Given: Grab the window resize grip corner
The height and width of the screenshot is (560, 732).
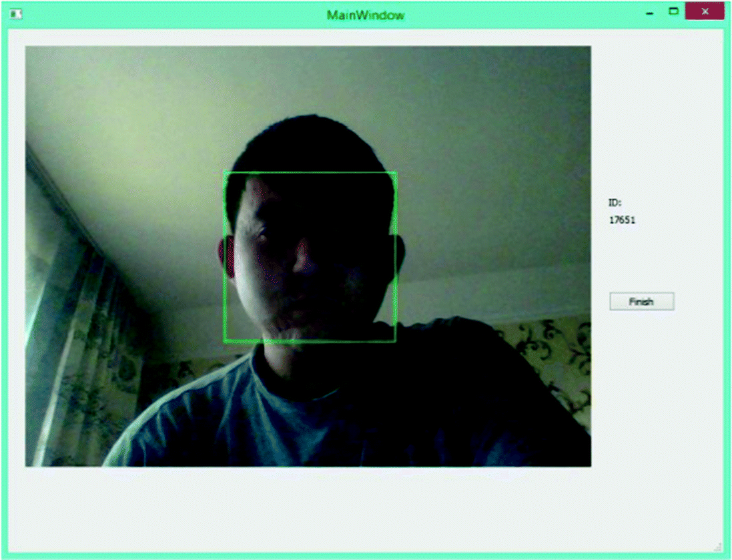Looking at the screenshot, I should pyautogui.click(x=718, y=546).
